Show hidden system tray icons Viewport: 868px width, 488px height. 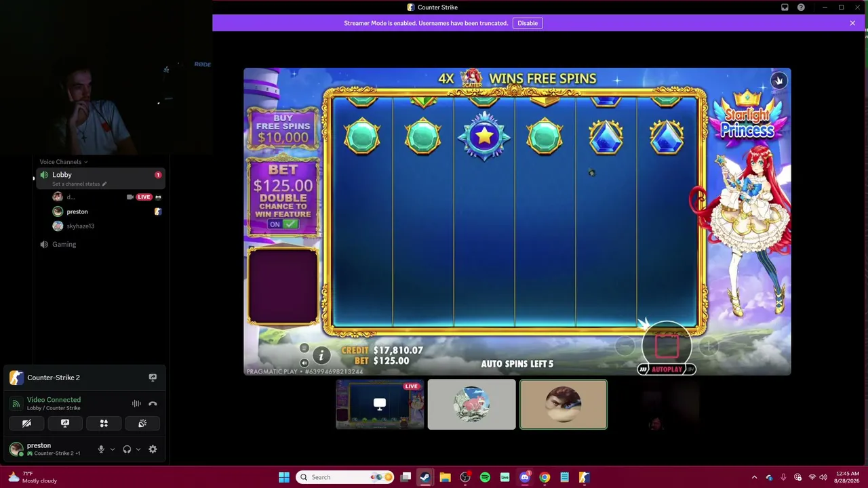coord(754,477)
